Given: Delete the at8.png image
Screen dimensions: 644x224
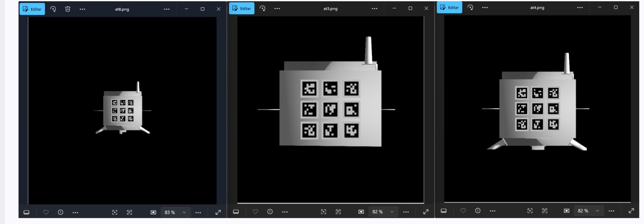Looking at the screenshot, I should coord(68,9).
